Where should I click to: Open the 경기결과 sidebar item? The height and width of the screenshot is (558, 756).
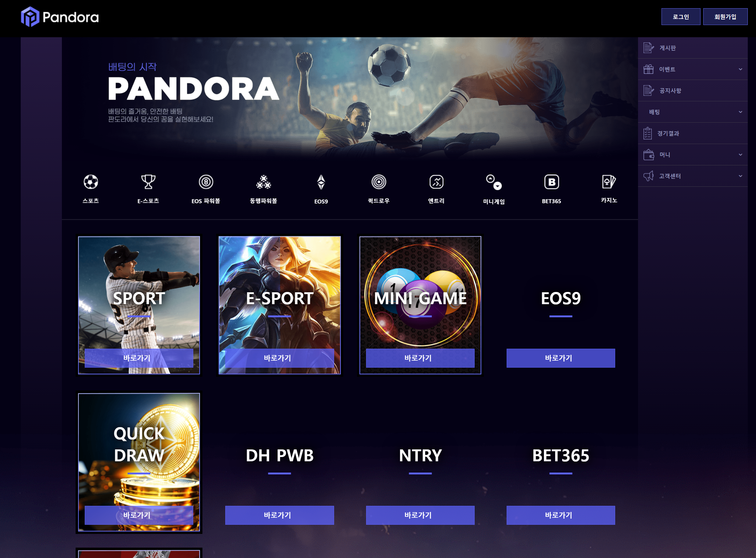(693, 133)
